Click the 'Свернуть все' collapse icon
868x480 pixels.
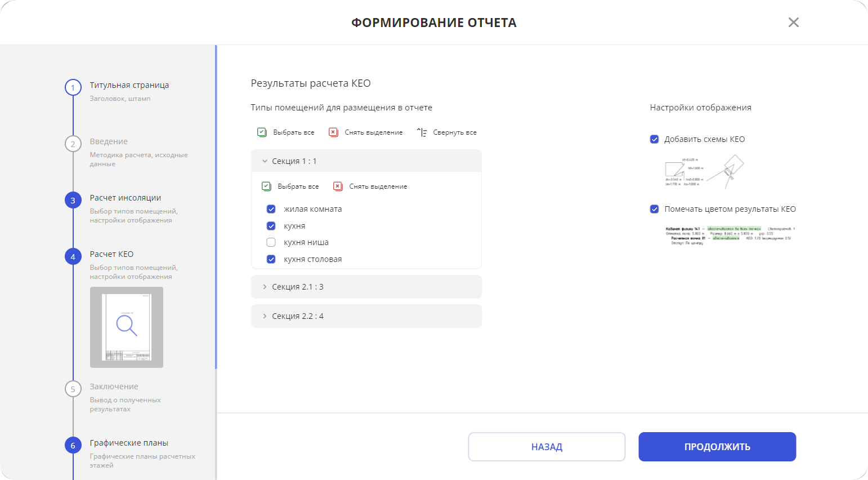(422, 132)
